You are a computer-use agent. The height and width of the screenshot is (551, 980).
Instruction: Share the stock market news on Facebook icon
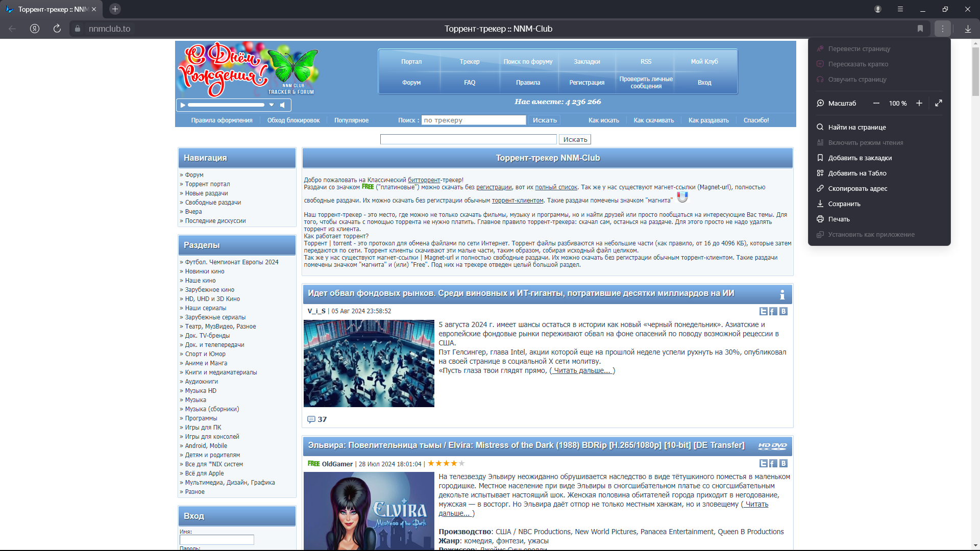[x=773, y=311]
